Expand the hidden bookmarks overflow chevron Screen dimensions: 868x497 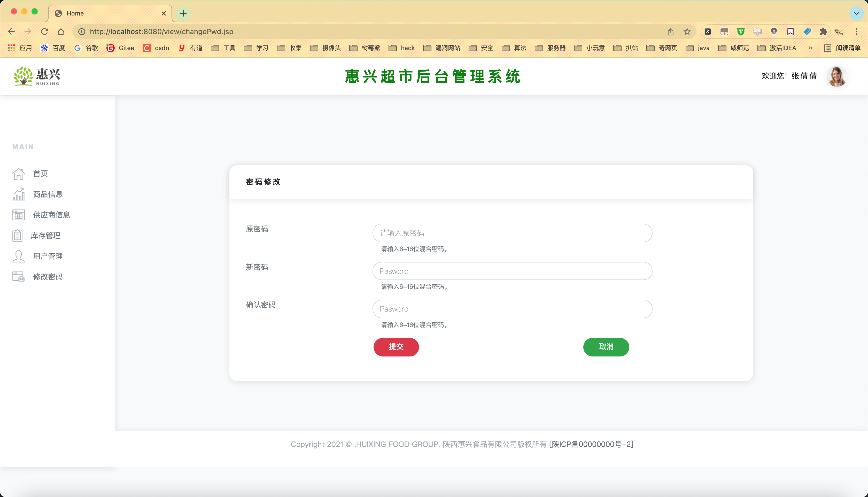pyautogui.click(x=810, y=48)
